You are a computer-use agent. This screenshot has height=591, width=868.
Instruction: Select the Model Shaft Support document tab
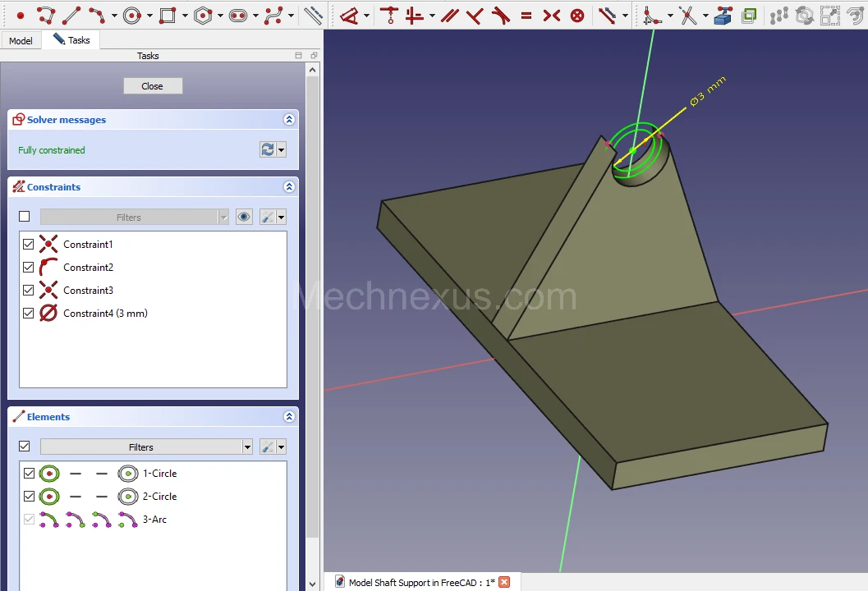coord(420,583)
